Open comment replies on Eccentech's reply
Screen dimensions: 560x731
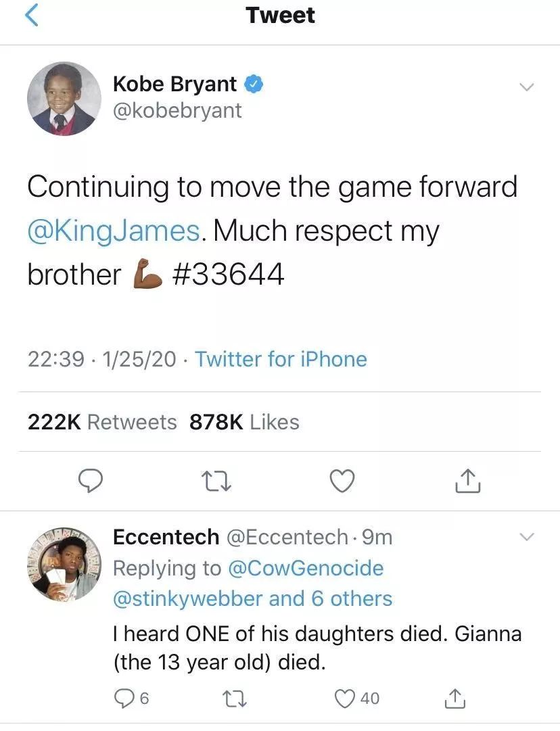click(125, 699)
